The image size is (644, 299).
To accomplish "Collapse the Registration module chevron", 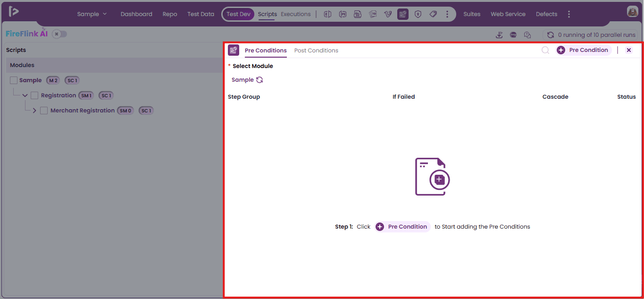I will (25, 95).
